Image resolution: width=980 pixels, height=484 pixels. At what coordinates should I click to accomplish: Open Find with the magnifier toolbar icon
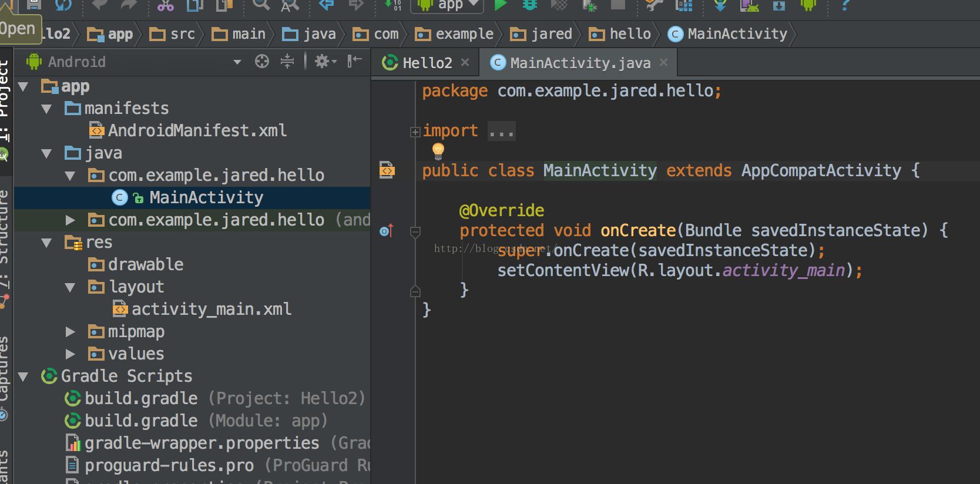(x=261, y=5)
